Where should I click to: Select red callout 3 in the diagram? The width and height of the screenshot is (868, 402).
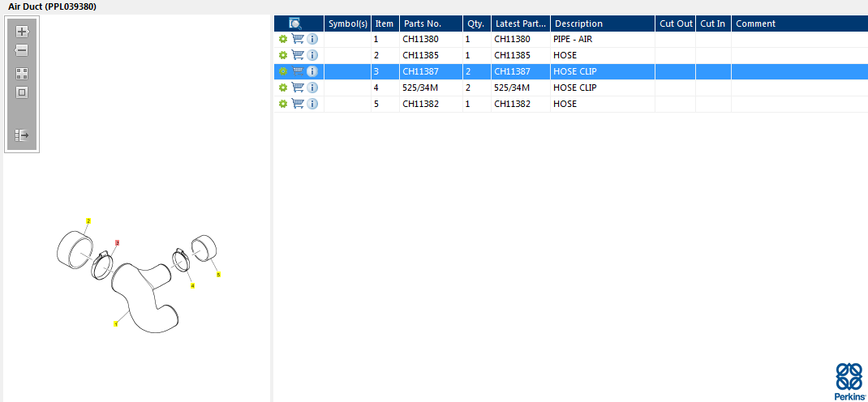pos(117,243)
